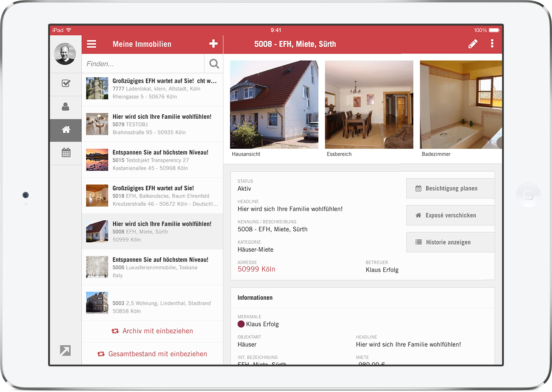Image resolution: width=552 pixels, height=392 pixels.
Task: Open the Essbereich photo thumbnail
Action: (x=369, y=105)
